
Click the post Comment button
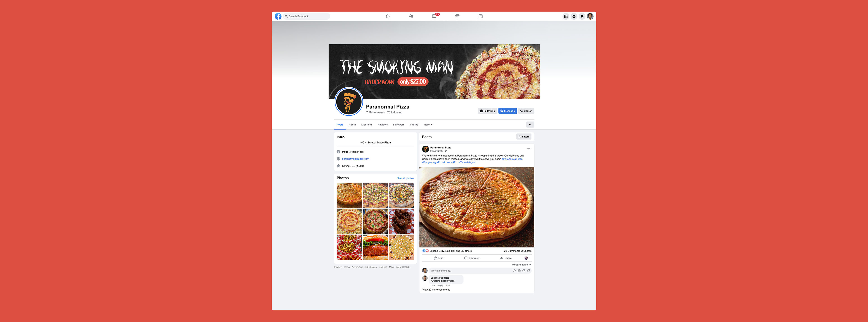[472, 258]
